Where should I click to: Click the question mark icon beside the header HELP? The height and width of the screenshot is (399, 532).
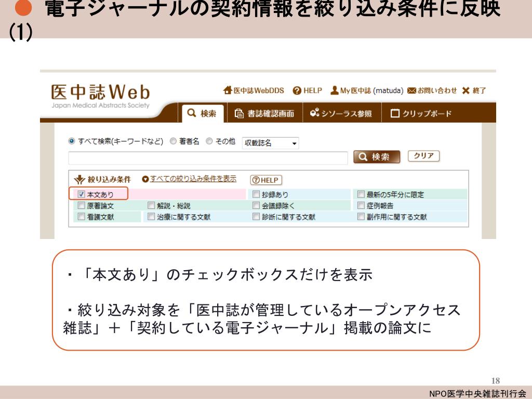(297, 90)
